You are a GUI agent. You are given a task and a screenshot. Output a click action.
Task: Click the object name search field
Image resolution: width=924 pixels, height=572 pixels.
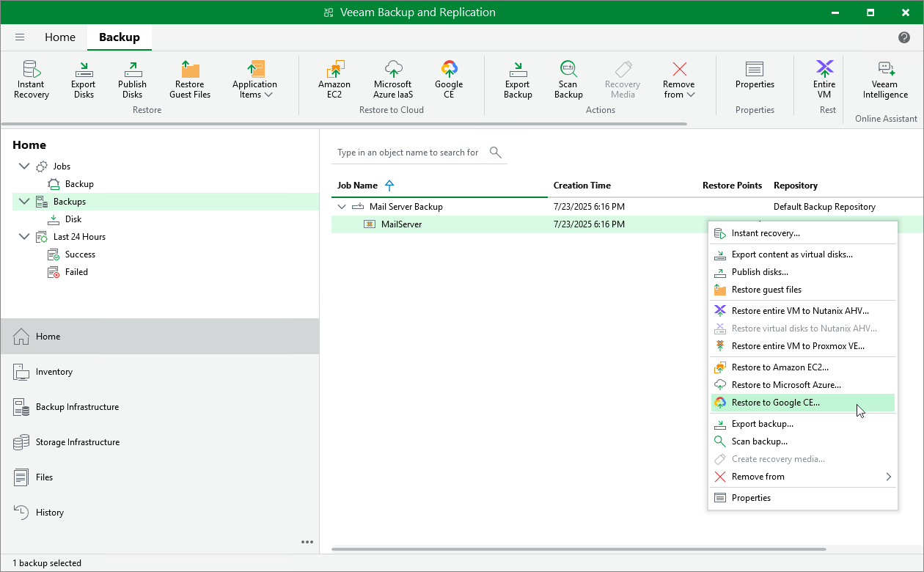[x=408, y=153]
